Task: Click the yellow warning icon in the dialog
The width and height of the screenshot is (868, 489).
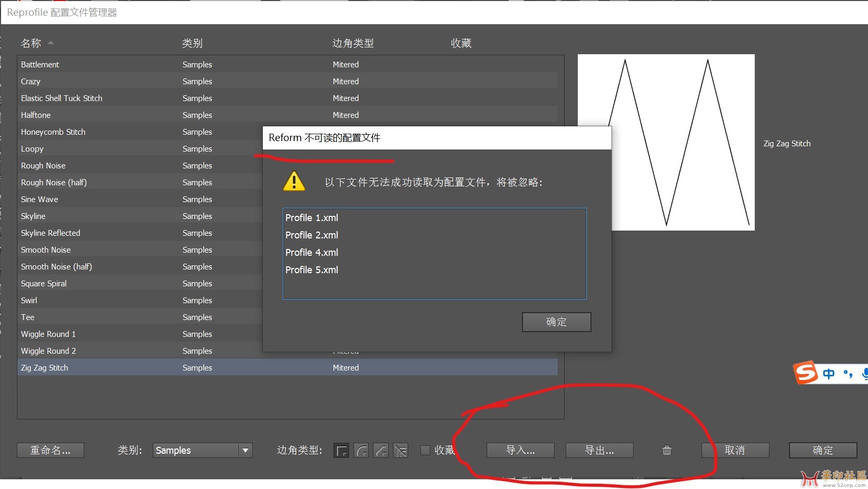Action: (x=294, y=181)
